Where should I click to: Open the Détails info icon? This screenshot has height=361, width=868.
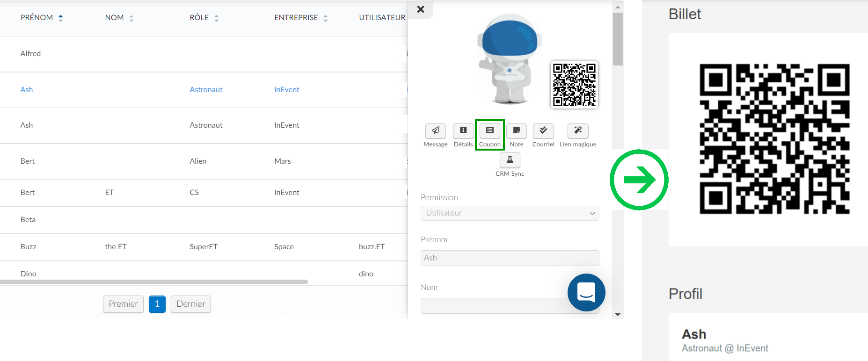(463, 130)
